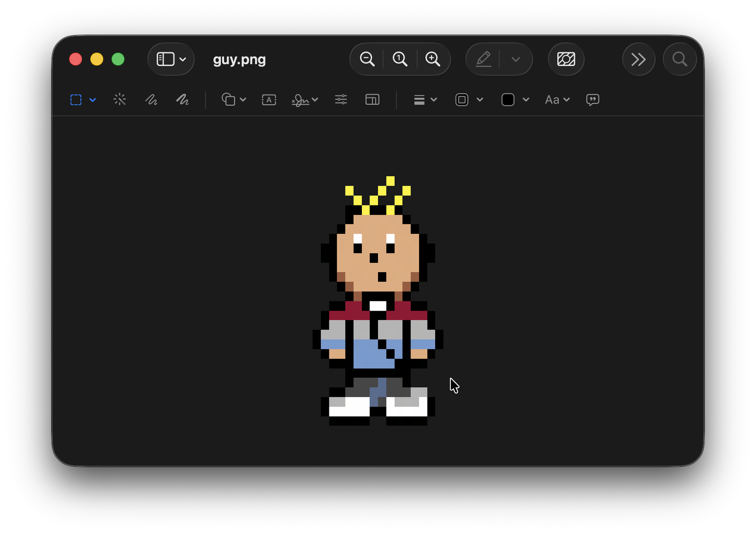
Task: Click the Signature tool icon
Action: point(301,100)
